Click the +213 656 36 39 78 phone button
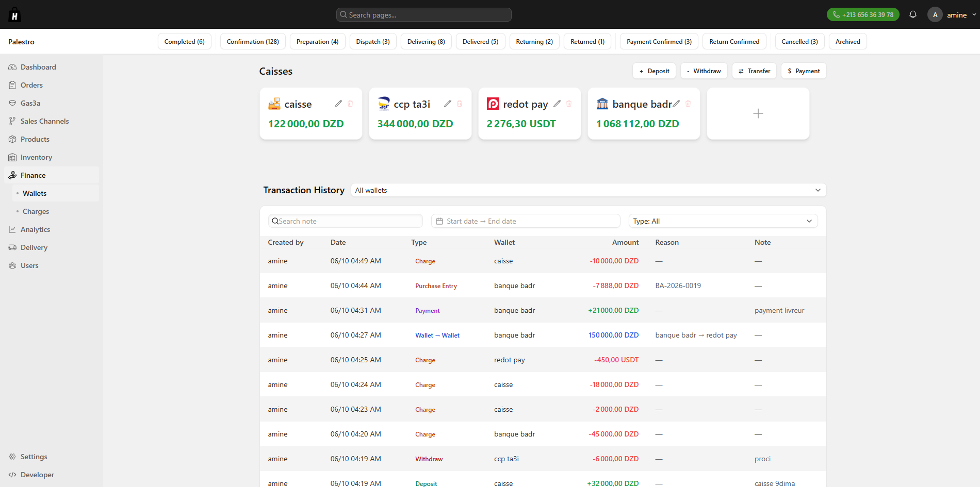Image resolution: width=980 pixels, height=487 pixels. tap(863, 14)
